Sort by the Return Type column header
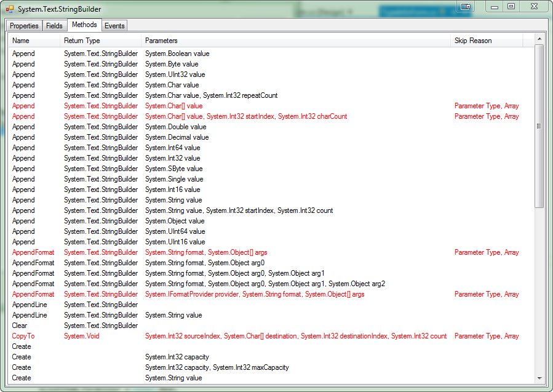Image resolution: width=553 pixels, height=392 pixels. tap(101, 41)
